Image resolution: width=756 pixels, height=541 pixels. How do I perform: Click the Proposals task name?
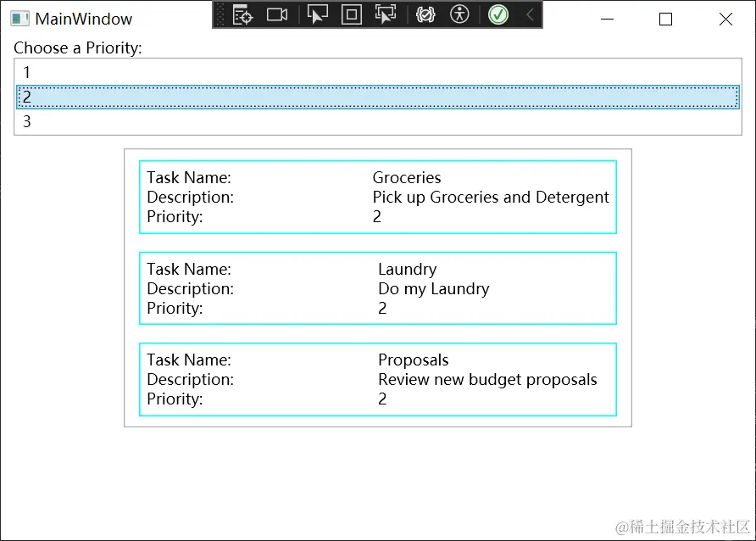pos(414,360)
